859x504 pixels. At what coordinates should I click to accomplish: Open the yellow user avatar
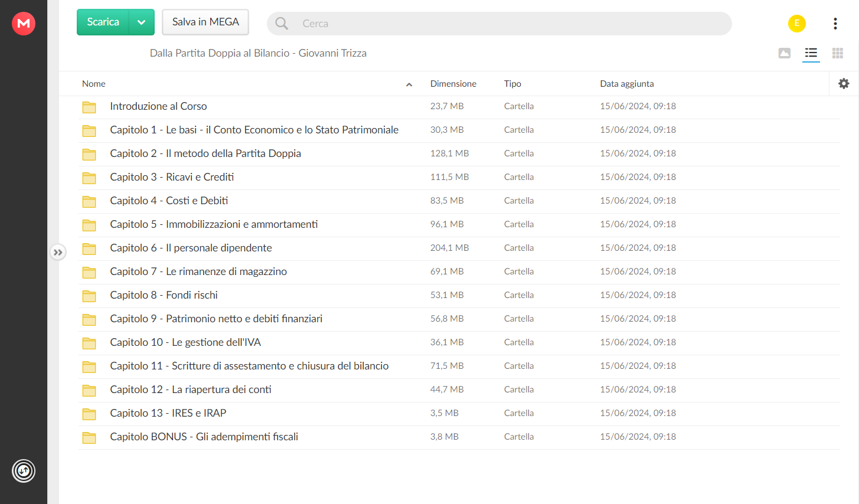pos(797,24)
